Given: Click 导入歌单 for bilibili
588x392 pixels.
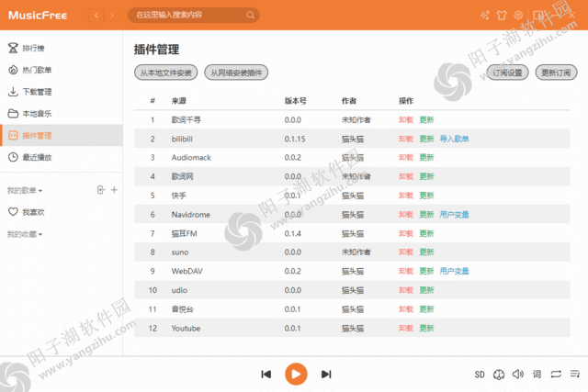Looking at the screenshot, I should point(454,139).
